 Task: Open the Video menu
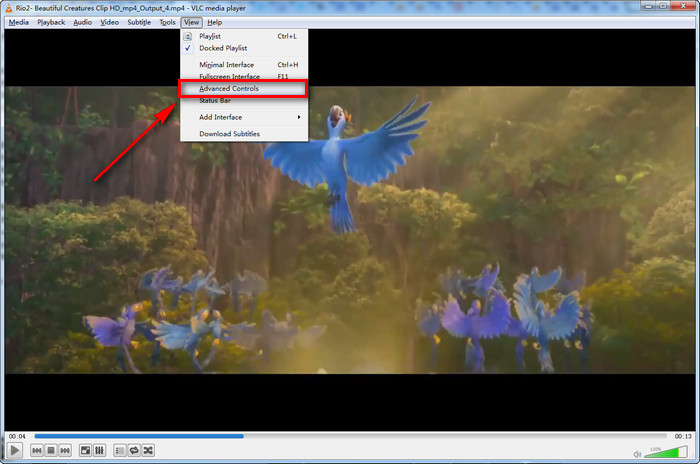[109, 22]
